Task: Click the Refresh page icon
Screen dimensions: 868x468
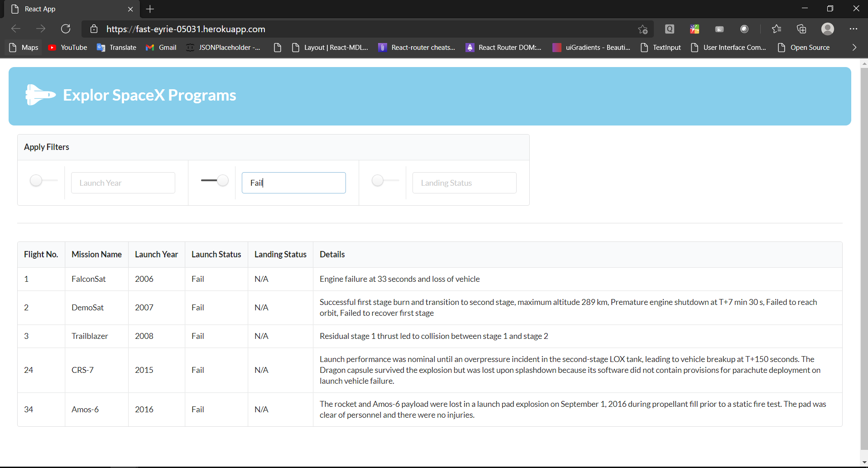Action: pyautogui.click(x=66, y=29)
